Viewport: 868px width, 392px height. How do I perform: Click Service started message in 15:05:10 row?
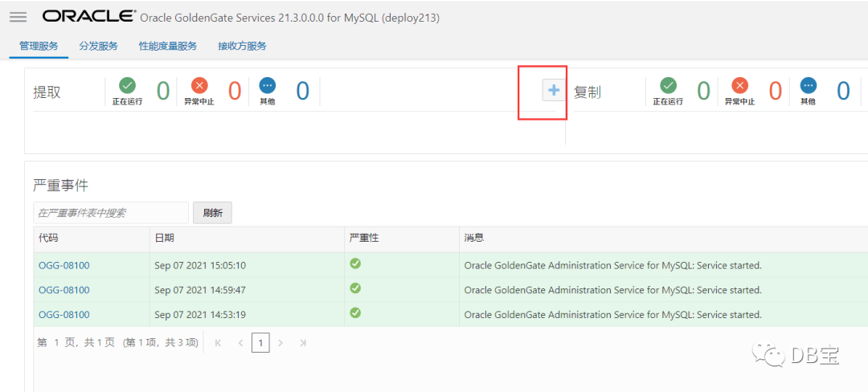pos(612,265)
